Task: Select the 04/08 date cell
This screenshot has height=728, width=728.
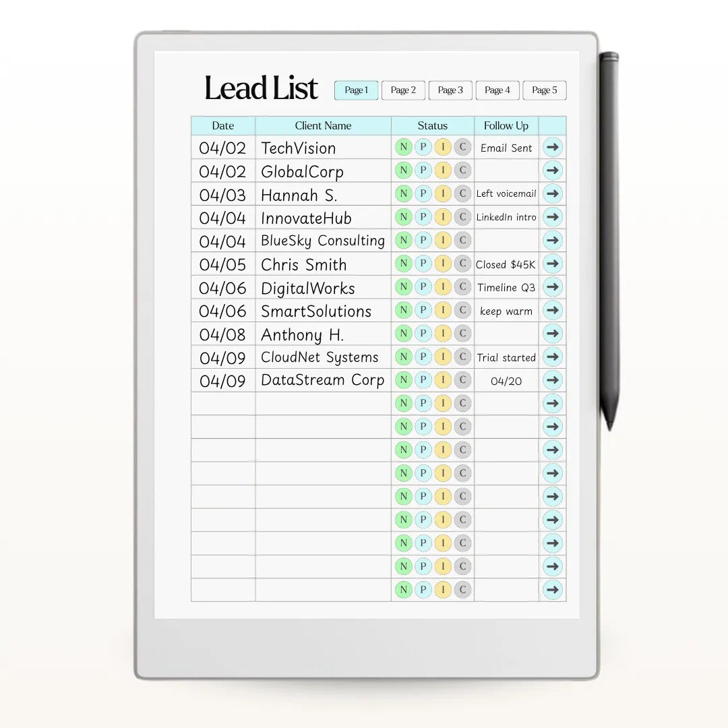Action: 223,334
